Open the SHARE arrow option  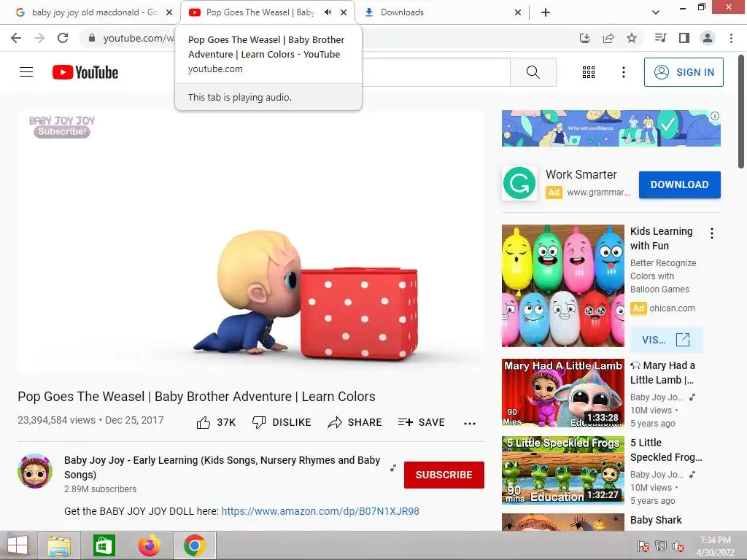355,422
